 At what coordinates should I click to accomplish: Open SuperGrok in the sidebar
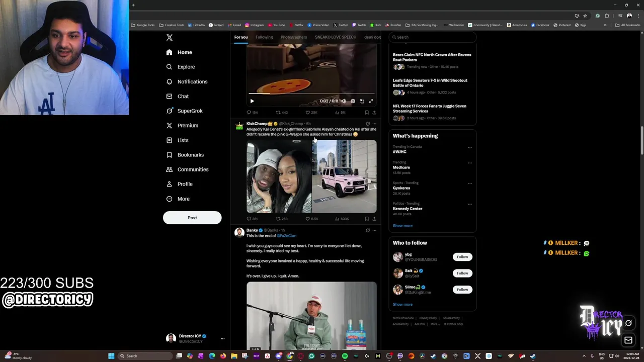click(184, 111)
